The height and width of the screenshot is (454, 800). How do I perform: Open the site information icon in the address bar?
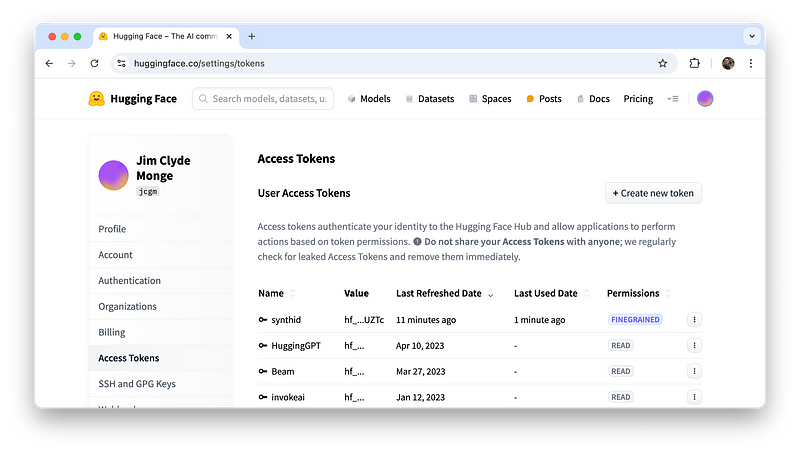coord(121,63)
